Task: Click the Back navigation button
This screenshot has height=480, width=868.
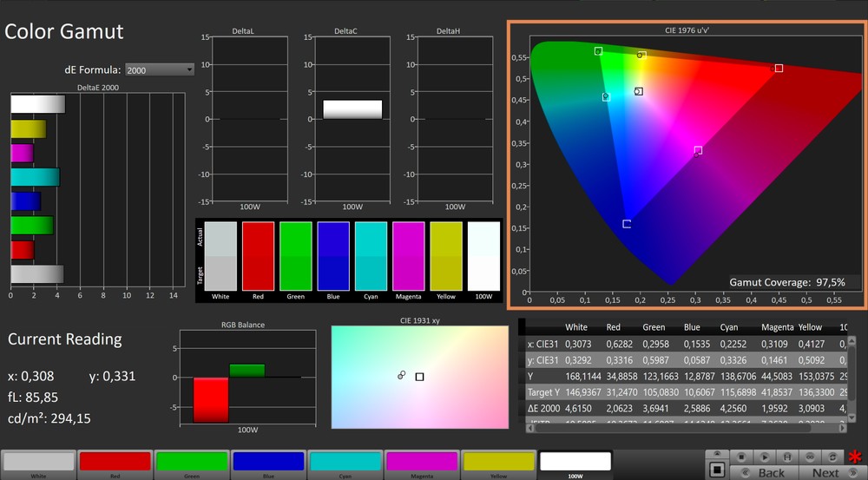Action: [764, 473]
